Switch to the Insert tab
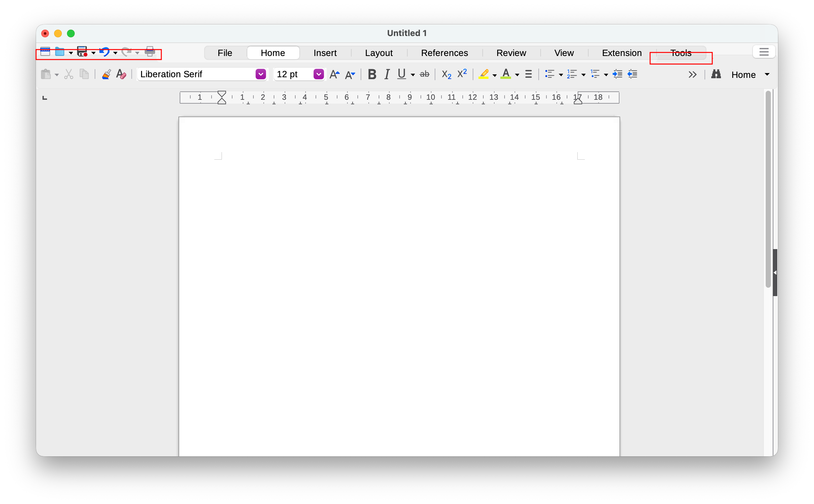Image resolution: width=814 pixels, height=504 pixels. (325, 53)
